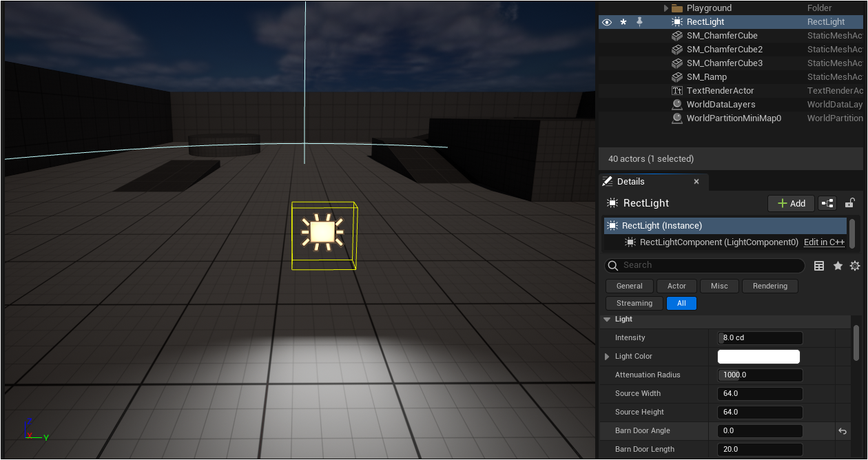Filter by the Streaming category
Viewport: 868px width, 460px height.
[634, 303]
